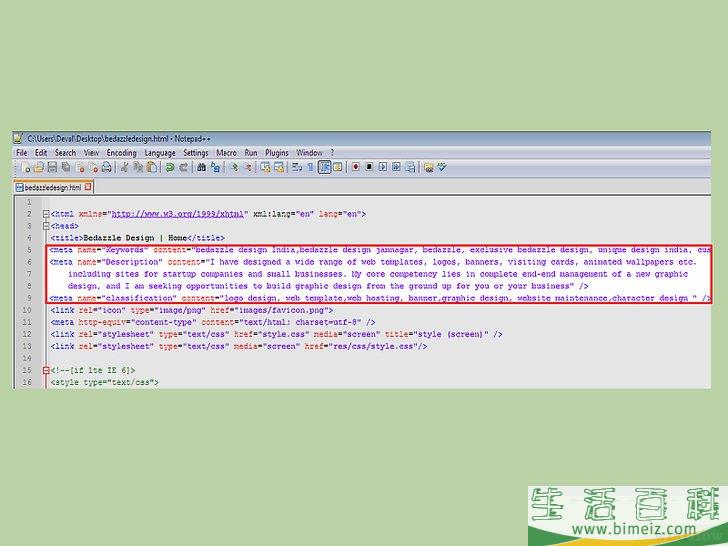The image size is (728, 546).
Task: Click the Close All documents icon
Action: (93, 167)
